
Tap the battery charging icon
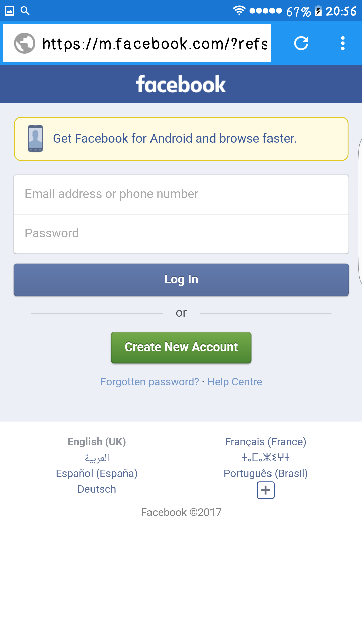coord(318,11)
